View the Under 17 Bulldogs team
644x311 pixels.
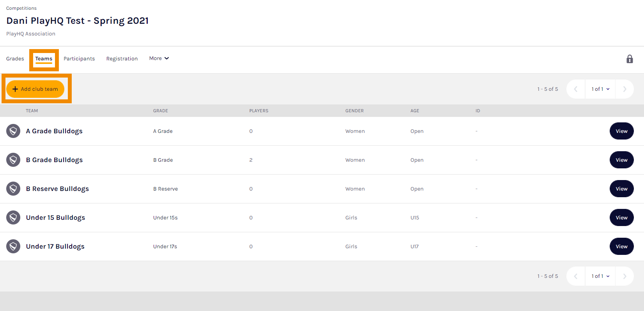click(621, 246)
